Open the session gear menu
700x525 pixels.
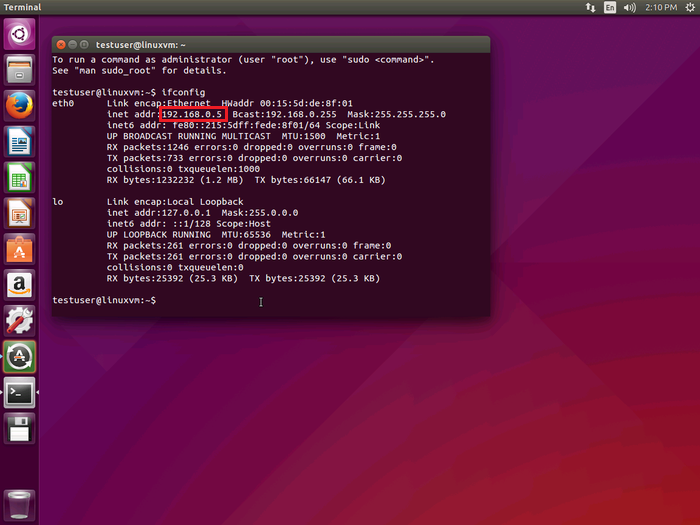(x=690, y=8)
